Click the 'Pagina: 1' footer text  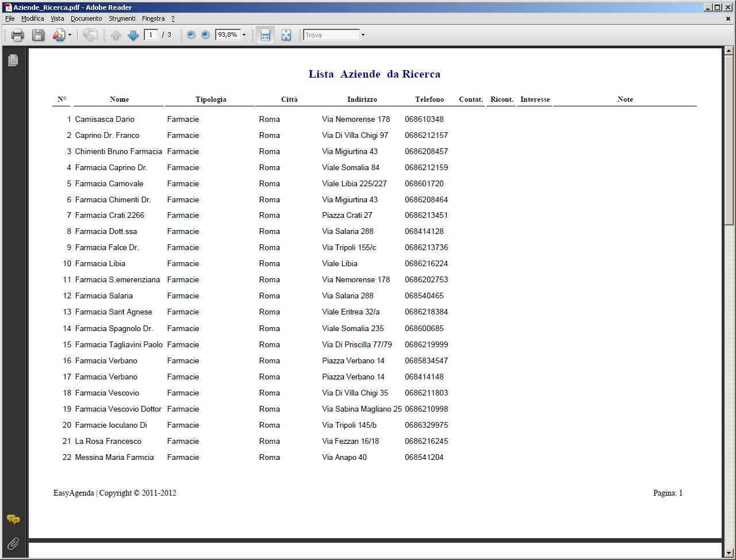[x=668, y=493]
